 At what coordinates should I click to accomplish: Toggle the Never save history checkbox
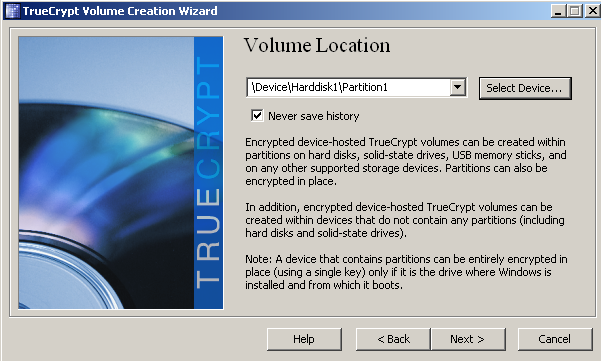pyautogui.click(x=257, y=115)
